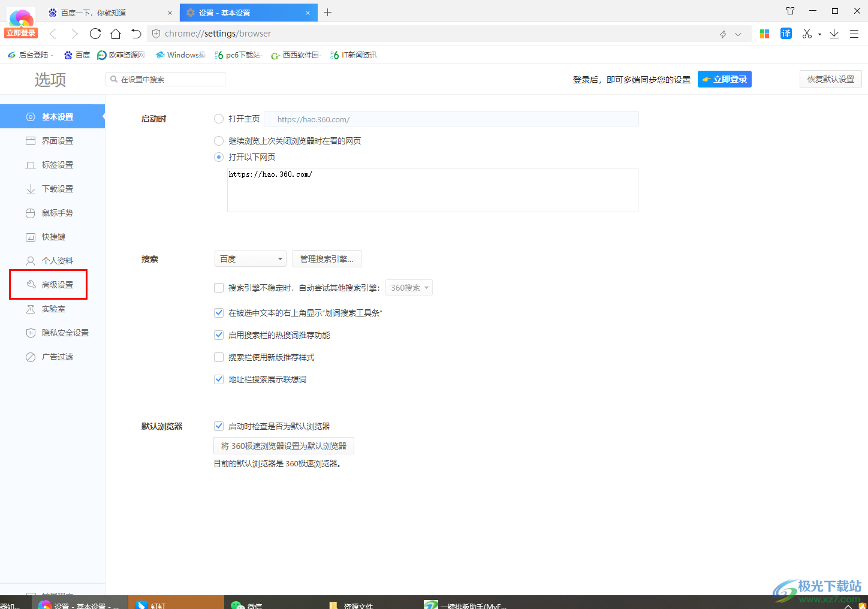The height and width of the screenshot is (609, 868).
Task: Open the screenshot tool dropdown arrow
Action: (819, 34)
